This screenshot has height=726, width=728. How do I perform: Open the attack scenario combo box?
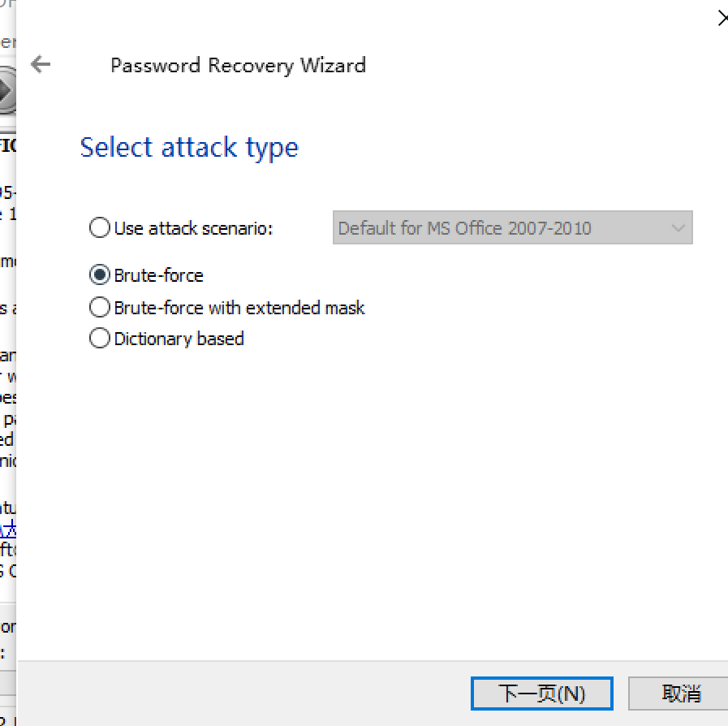pos(512,228)
